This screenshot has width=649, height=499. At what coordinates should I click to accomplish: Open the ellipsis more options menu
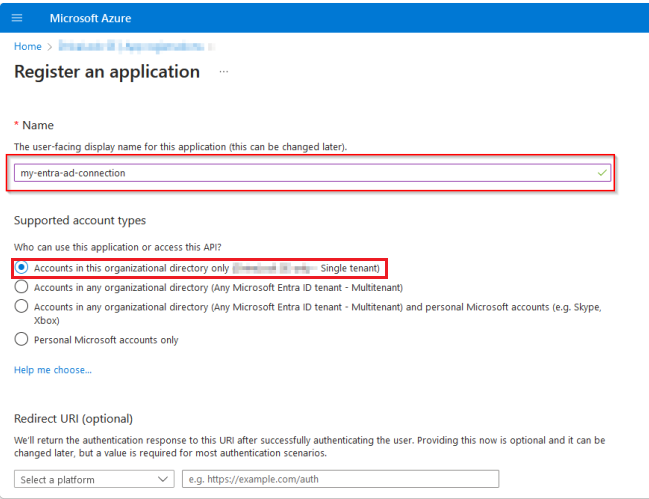point(224,72)
